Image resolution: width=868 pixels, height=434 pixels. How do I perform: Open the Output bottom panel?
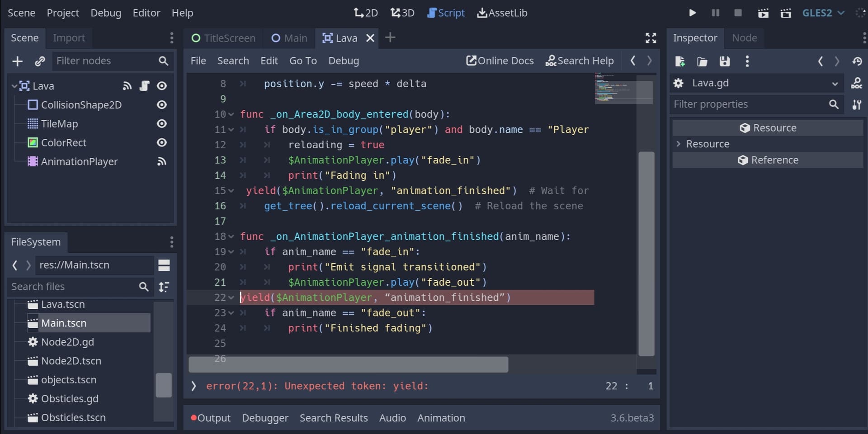211,418
